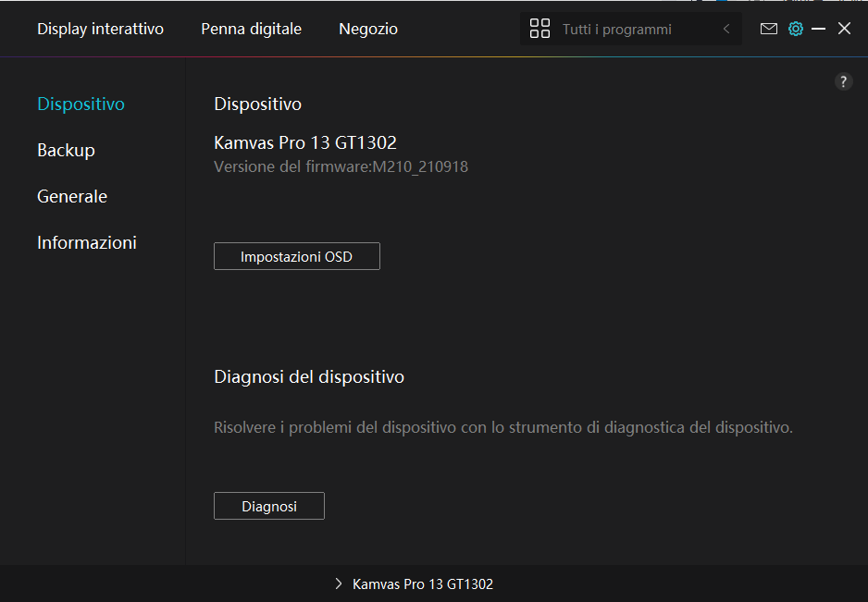Click the Impostazioni OSD button

[x=296, y=256]
